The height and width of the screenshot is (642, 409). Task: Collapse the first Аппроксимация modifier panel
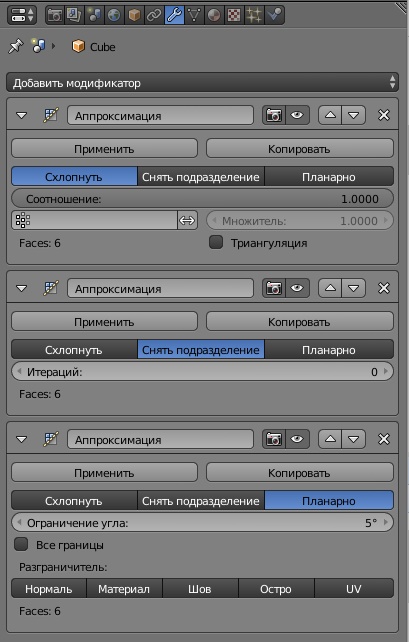tap(21, 115)
